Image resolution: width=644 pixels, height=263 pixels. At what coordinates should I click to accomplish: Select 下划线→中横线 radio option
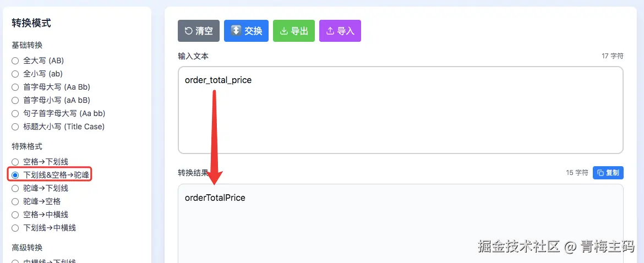(15, 228)
